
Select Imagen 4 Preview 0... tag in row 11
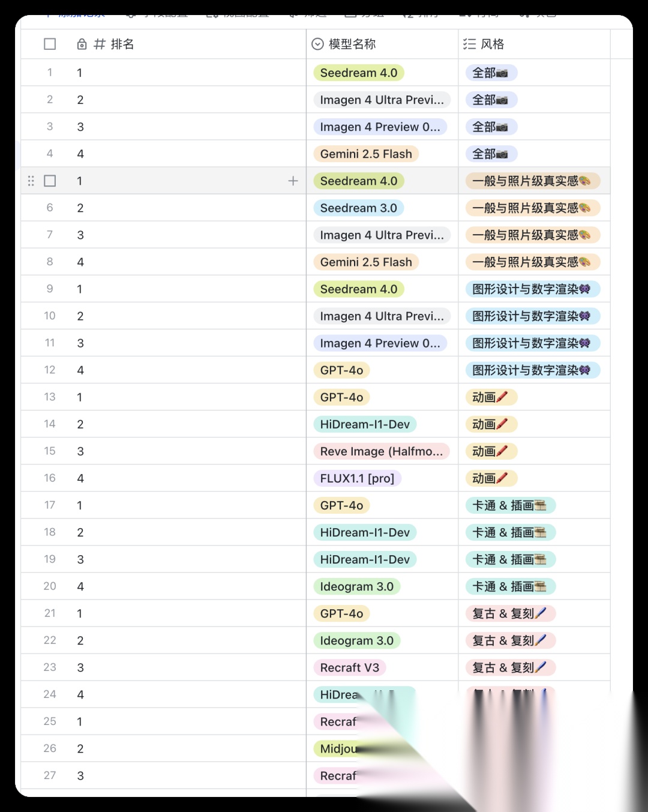(380, 343)
